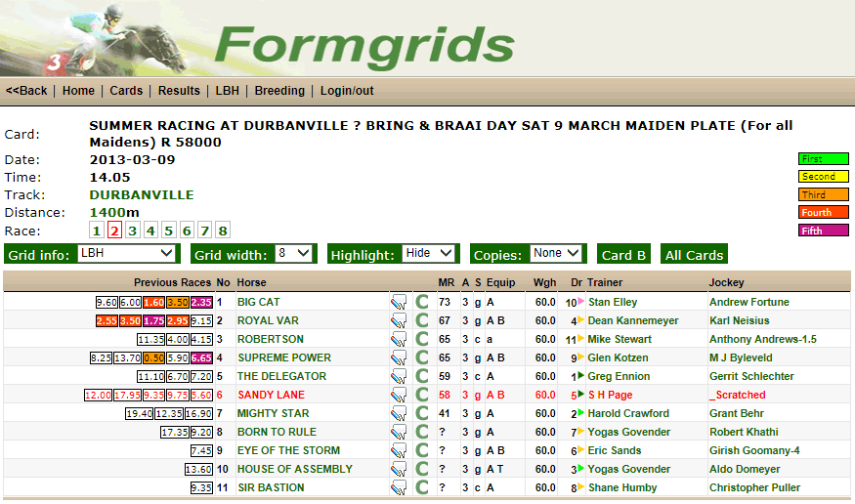Open comment icon for ROBERTSON
The height and width of the screenshot is (504, 855).
399,340
